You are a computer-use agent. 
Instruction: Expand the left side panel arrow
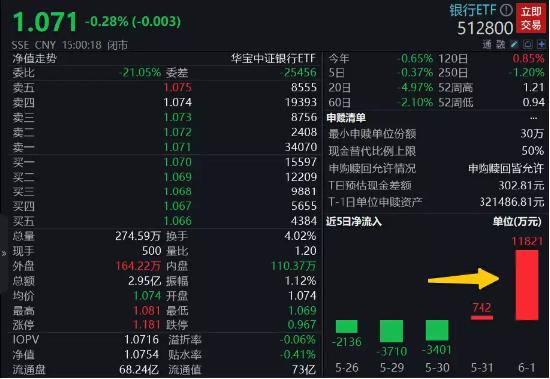click(x=4, y=253)
